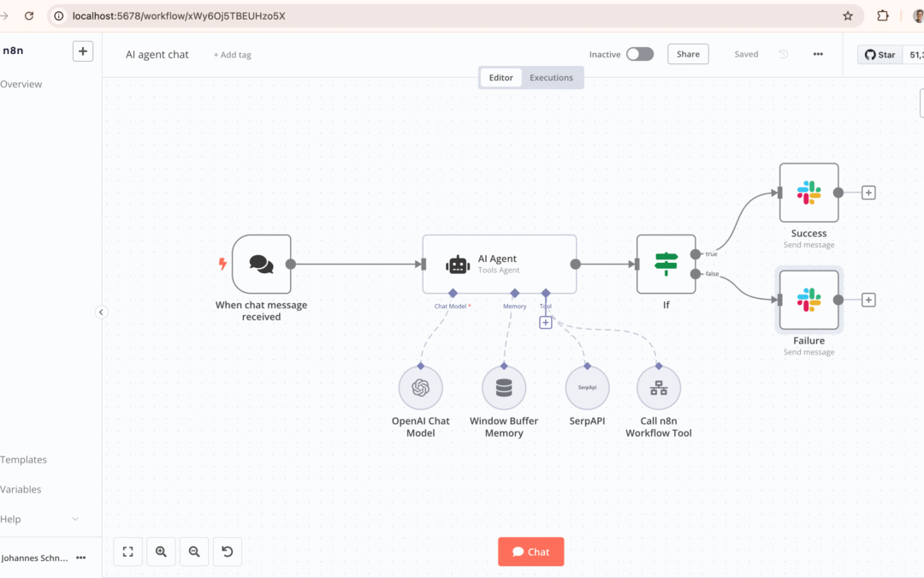924x578 pixels.
Task: Zoom in on the canvas
Action: pos(161,551)
